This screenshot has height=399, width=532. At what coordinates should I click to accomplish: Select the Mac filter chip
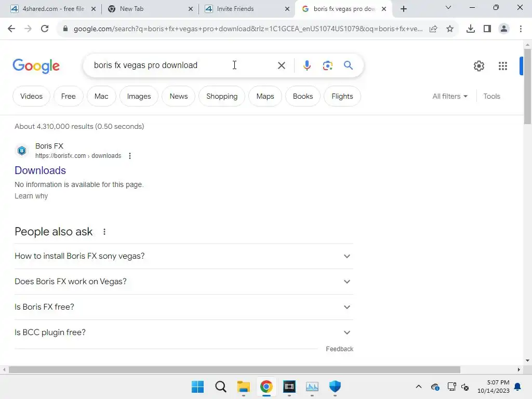(101, 96)
